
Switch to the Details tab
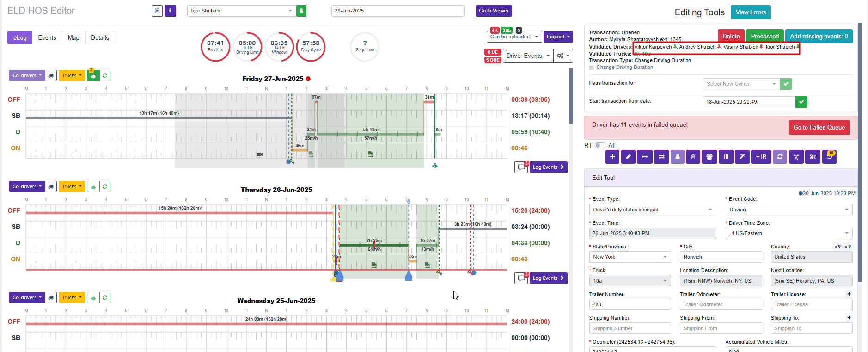coord(100,38)
